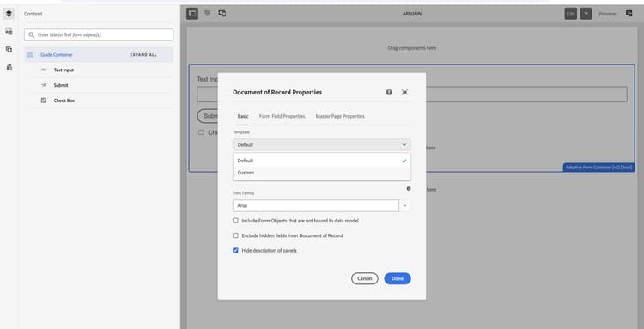Click EXPAND ALL in content tree
The width and height of the screenshot is (644, 329).
[x=143, y=55]
